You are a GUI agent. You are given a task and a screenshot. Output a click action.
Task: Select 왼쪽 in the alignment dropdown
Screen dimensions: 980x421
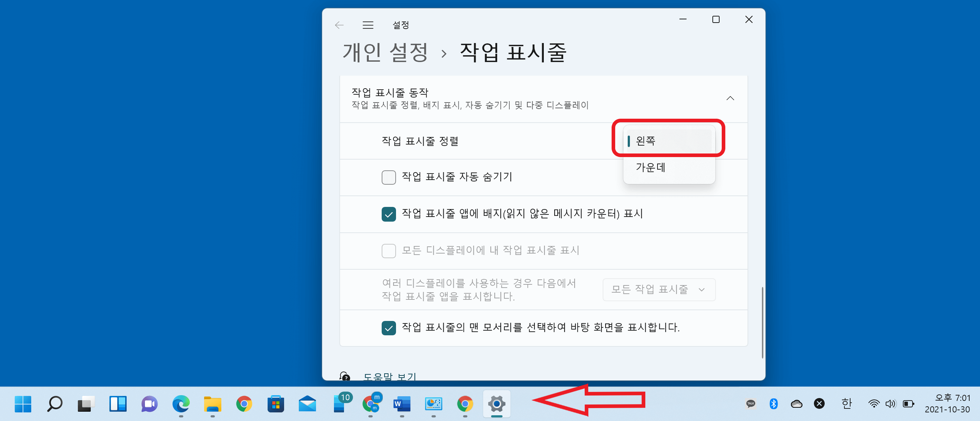[669, 140]
